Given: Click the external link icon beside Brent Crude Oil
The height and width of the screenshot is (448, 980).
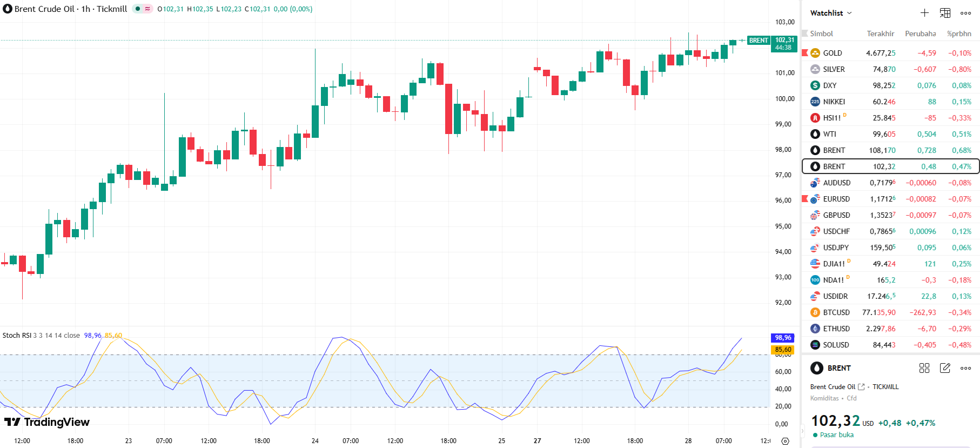Looking at the screenshot, I should click(x=861, y=387).
